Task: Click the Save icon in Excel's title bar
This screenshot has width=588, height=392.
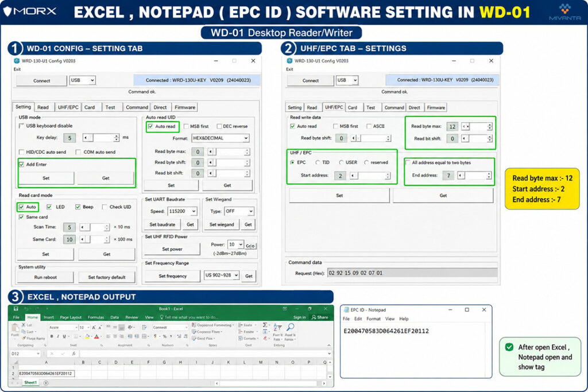Action: (x=16, y=309)
